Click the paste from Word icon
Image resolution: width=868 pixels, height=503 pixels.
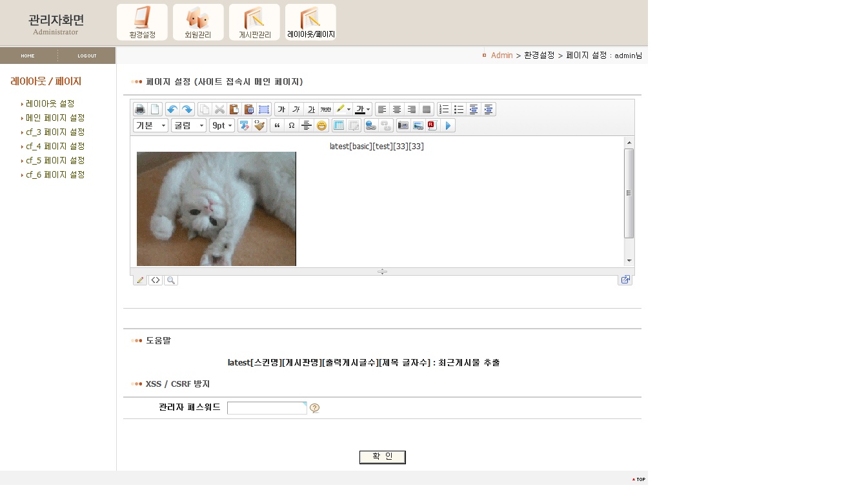(249, 110)
